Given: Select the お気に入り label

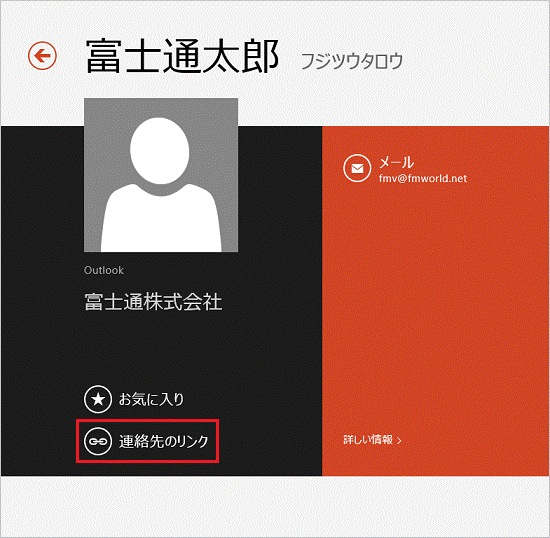Looking at the screenshot, I should [152, 399].
